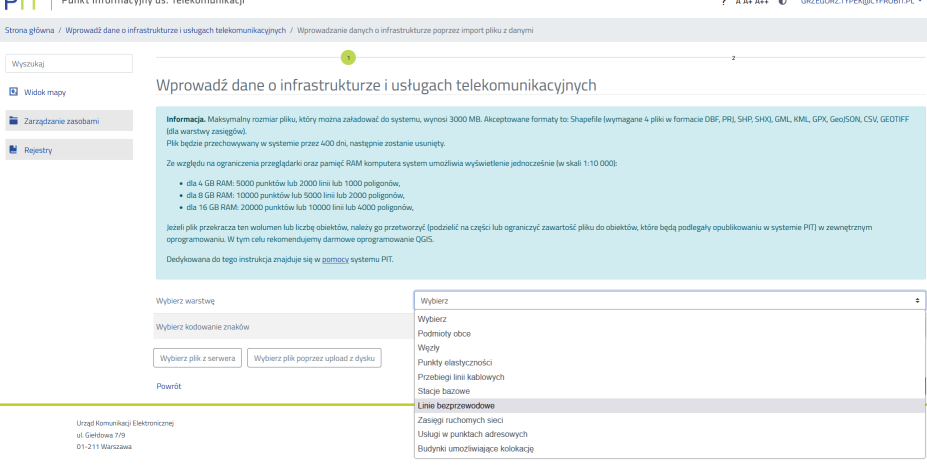Pick Punkty elastyczności layer option
The width and height of the screenshot is (927, 470).
tap(670, 362)
